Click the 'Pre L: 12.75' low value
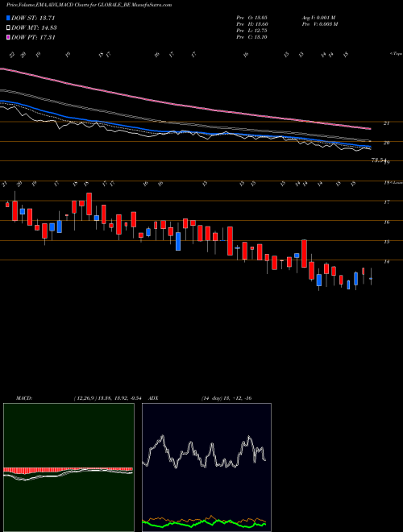Viewport: 403px width, 532px height. coord(251,31)
